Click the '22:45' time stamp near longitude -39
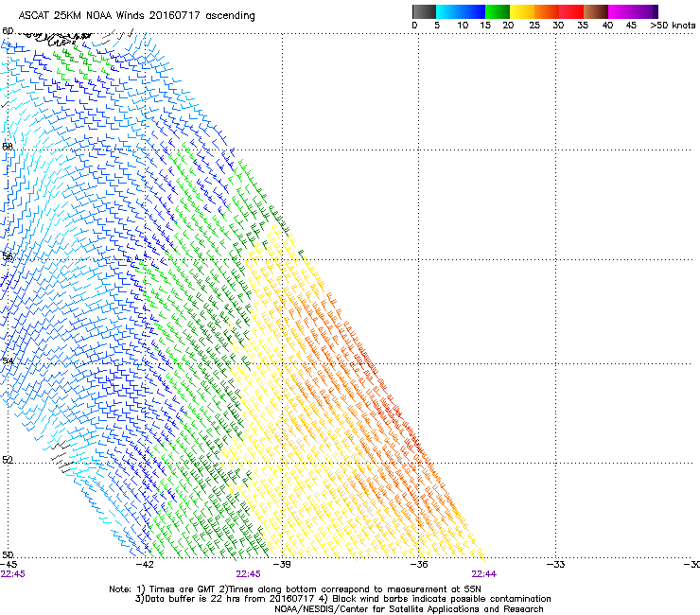The width and height of the screenshot is (700, 615). (248, 574)
